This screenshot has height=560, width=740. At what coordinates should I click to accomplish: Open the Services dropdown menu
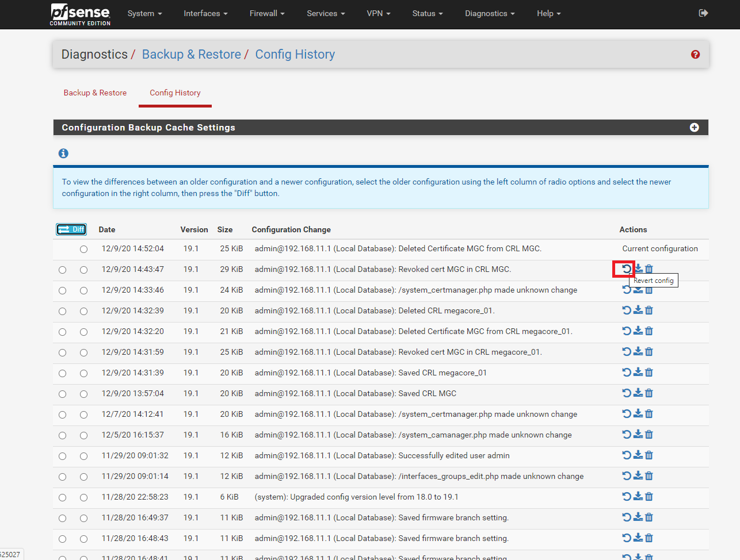(x=326, y=13)
